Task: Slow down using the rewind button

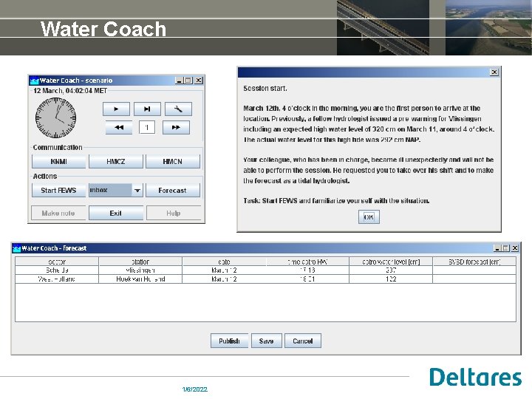Action: (119, 128)
